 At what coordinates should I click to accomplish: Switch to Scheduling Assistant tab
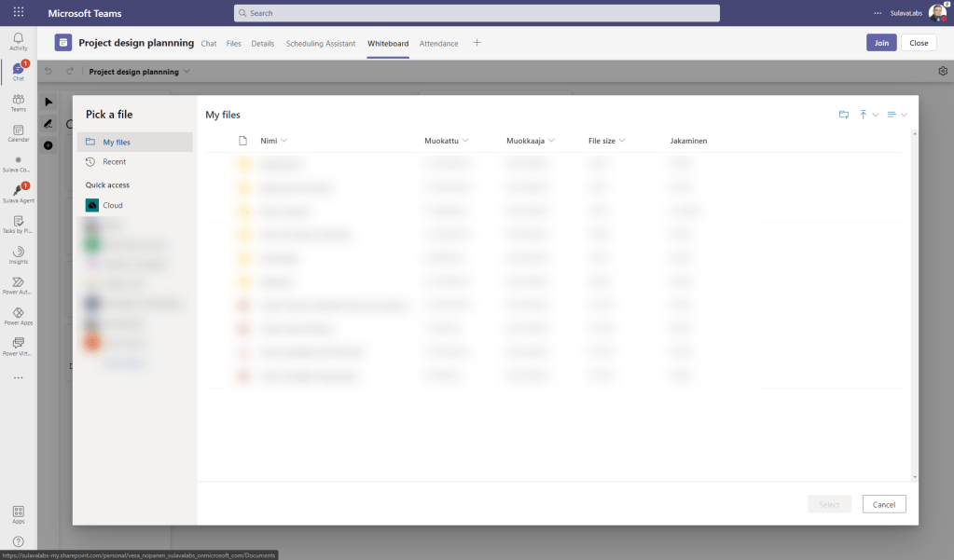click(321, 43)
